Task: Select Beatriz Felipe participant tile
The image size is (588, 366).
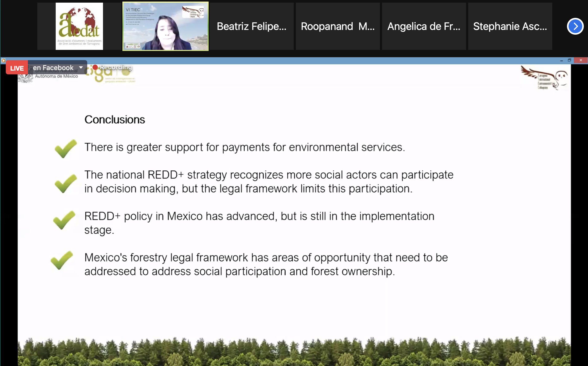Action: click(251, 26)
